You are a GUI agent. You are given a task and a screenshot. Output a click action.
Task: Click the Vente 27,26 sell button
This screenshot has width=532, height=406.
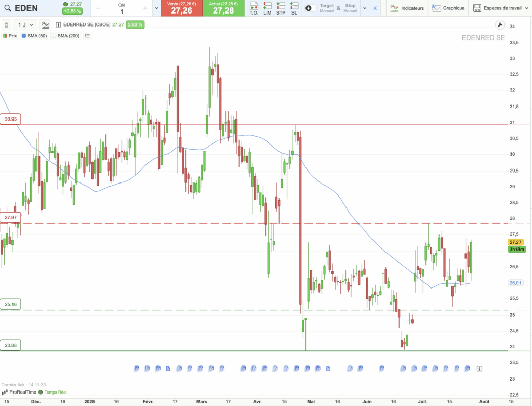point(181,8)
